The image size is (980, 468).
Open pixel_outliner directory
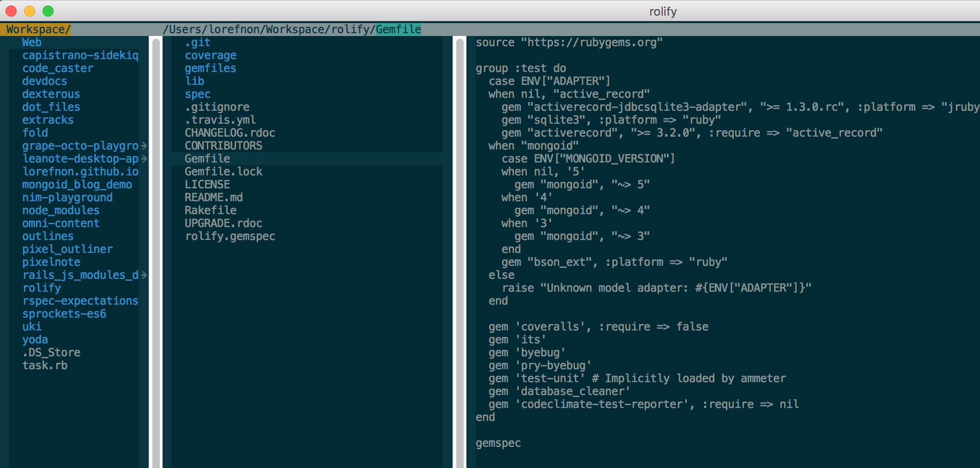[x=67, y=249]
